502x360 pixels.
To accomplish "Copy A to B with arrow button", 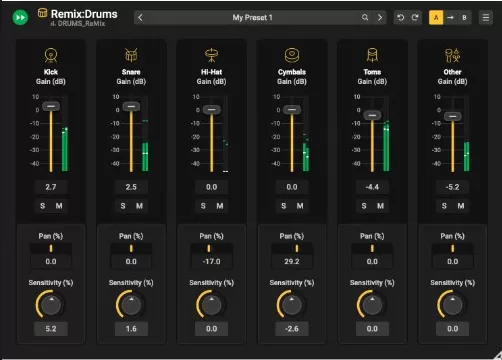I will point(450,18).
